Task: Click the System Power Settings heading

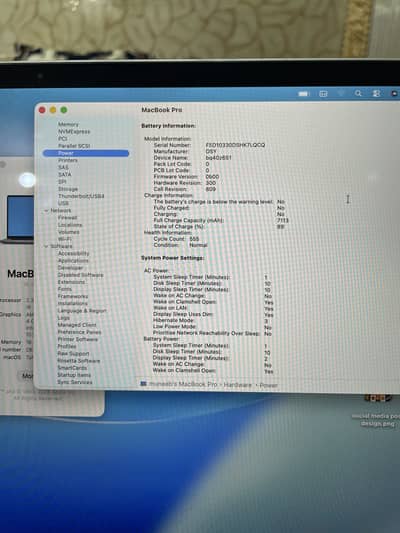Action: click(x=172, y=258)
